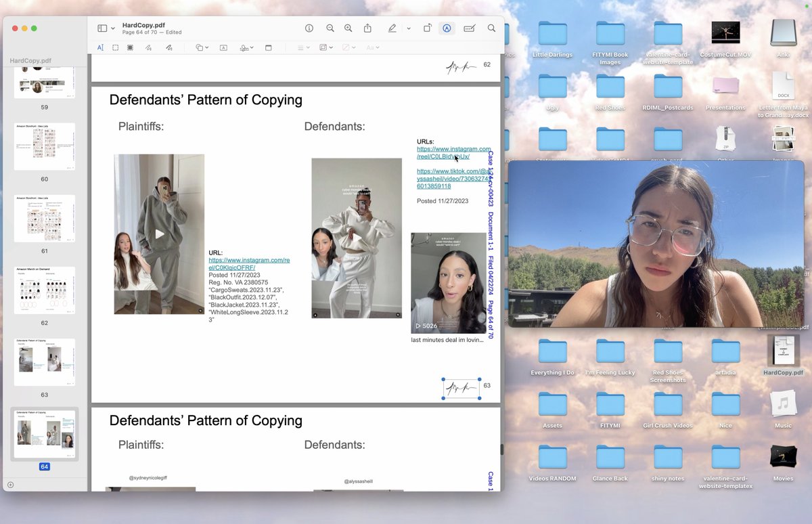This screenshot has width=812, height=524.
Task: Add a Note with the Note tool
Action: (x=268, y=47)
